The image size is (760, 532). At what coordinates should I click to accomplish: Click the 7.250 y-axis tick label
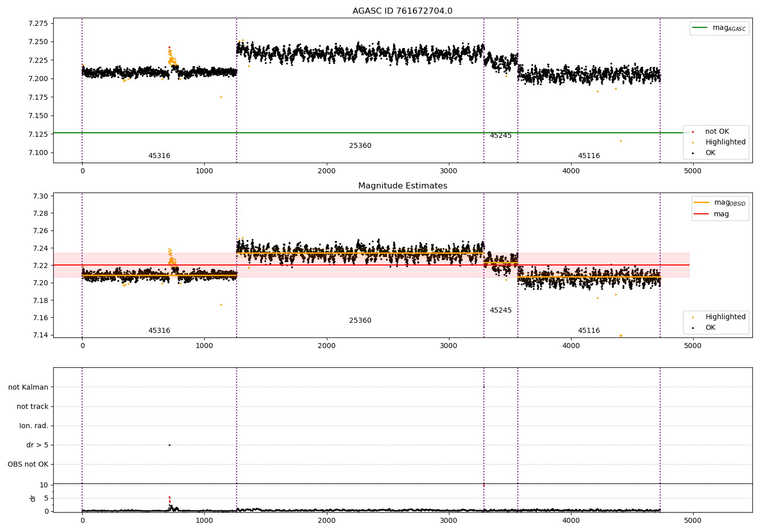[x=38, y=42]
